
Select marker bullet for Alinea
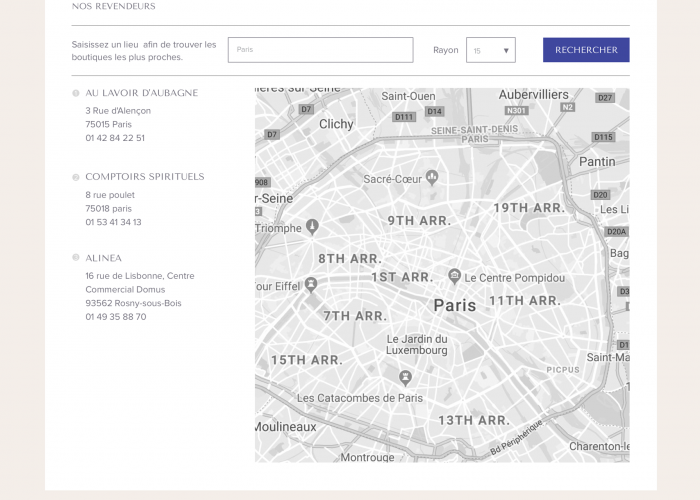[76, 258]
